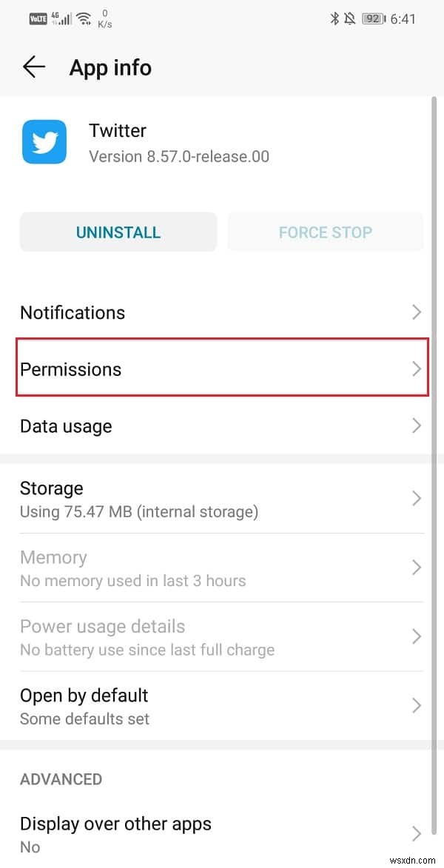Tap the Wi-Fi signal icon
Image resolution: width=444 pixels, height=868 pixels.
tap(84, 19)
